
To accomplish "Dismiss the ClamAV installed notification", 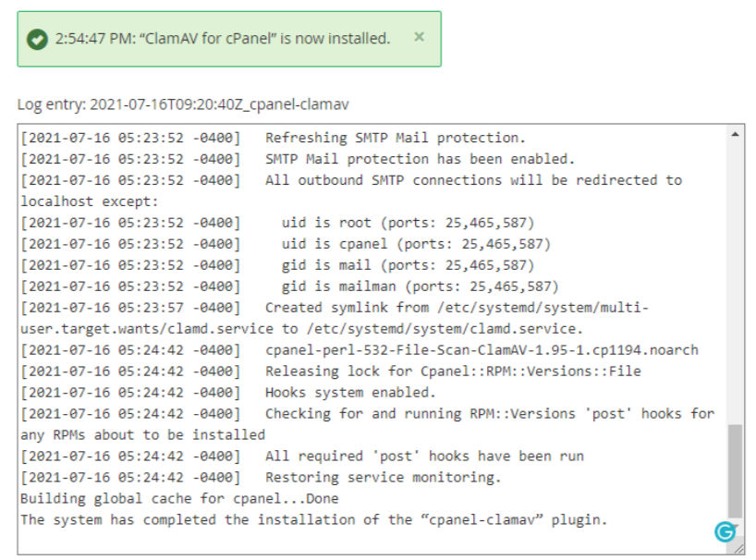I will pos(419,37).
